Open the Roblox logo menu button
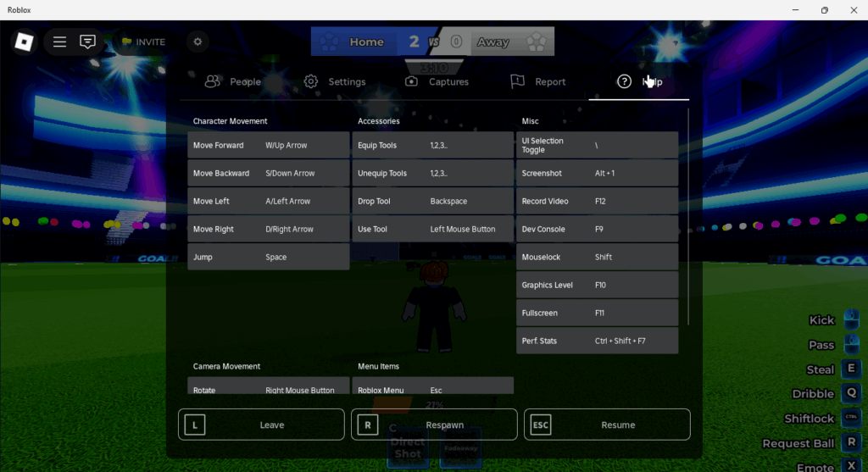 [24, 42]
